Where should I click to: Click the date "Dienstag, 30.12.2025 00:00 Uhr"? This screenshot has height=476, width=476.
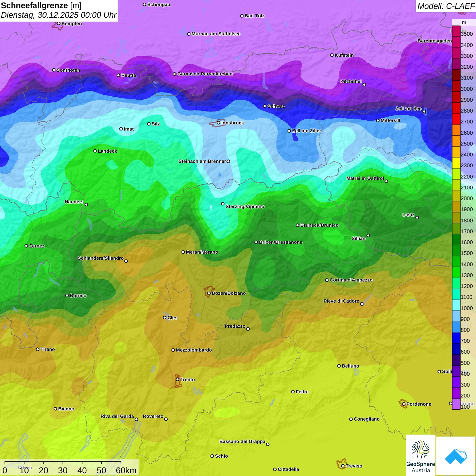[58, 15]
